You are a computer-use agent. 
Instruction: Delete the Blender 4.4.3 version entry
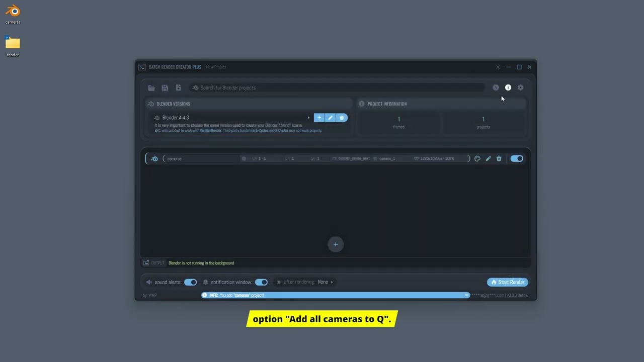tap(342, 118)
